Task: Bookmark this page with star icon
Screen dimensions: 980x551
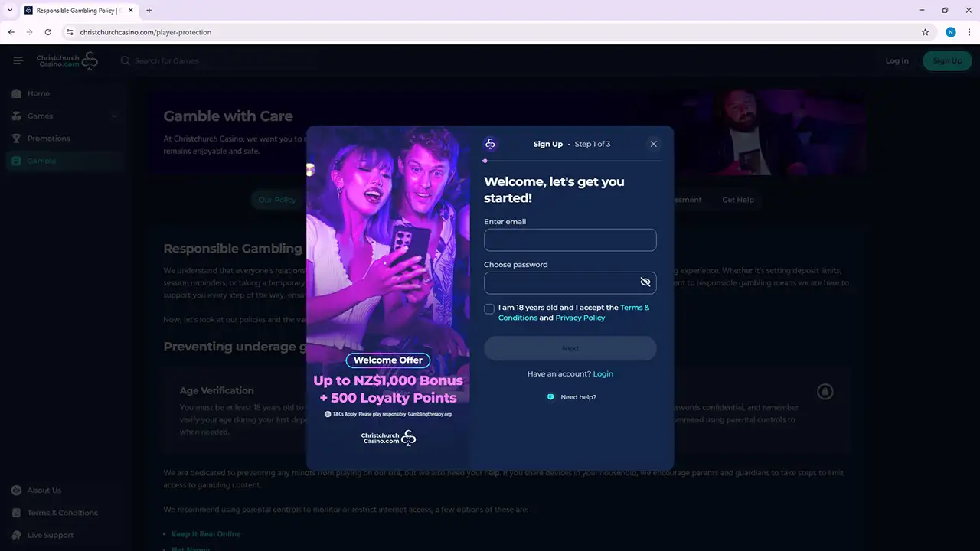Action: (x=925, y=32)
